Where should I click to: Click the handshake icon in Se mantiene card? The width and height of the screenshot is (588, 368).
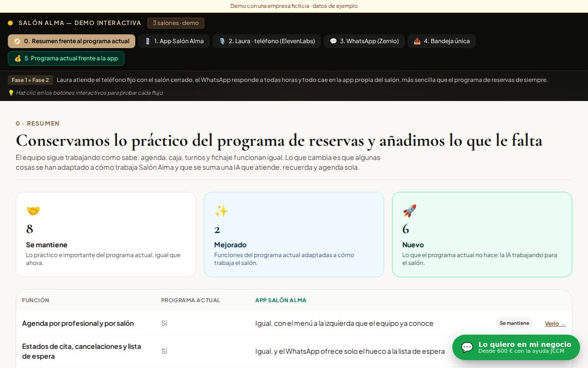[33, 211]
